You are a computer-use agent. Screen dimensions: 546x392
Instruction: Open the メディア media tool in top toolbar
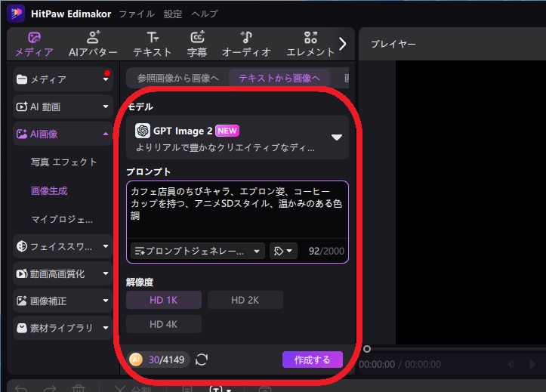(34, 45)
